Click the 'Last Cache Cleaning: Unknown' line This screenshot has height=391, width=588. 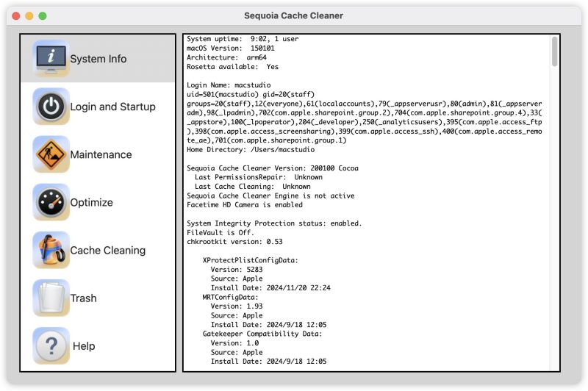pos(252,187)
